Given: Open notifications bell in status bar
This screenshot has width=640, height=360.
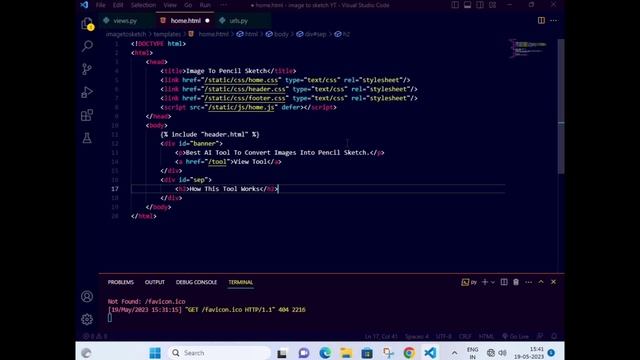Looking at the screenshot, I should click(x=554, y=336).
